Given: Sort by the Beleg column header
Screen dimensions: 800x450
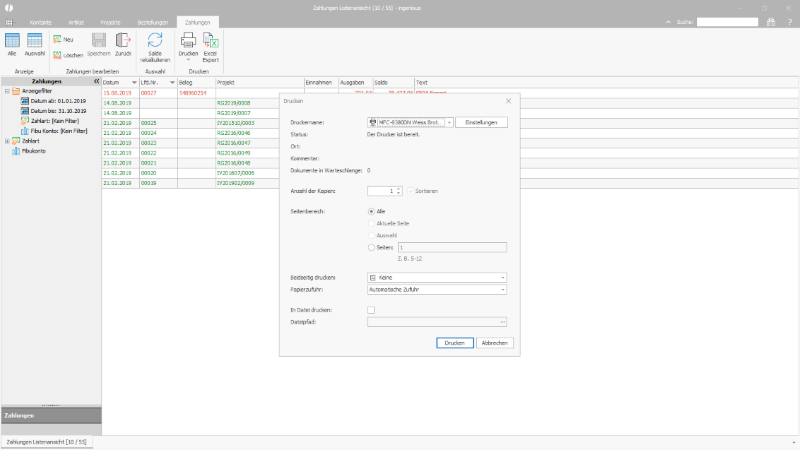Looking at the screenshot, I should click(196, 82).
